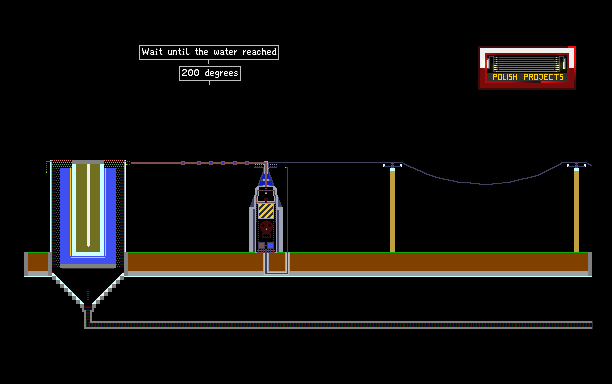
Task: Click the insulator atop the first pole
Action: 392,166
